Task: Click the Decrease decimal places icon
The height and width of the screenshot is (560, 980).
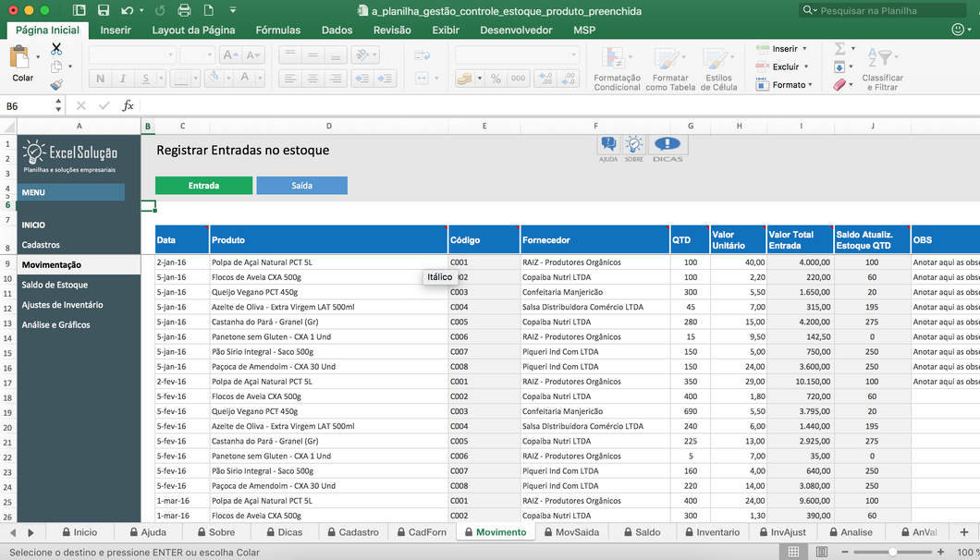Action: pyautogui.click(x=569, y=79)
